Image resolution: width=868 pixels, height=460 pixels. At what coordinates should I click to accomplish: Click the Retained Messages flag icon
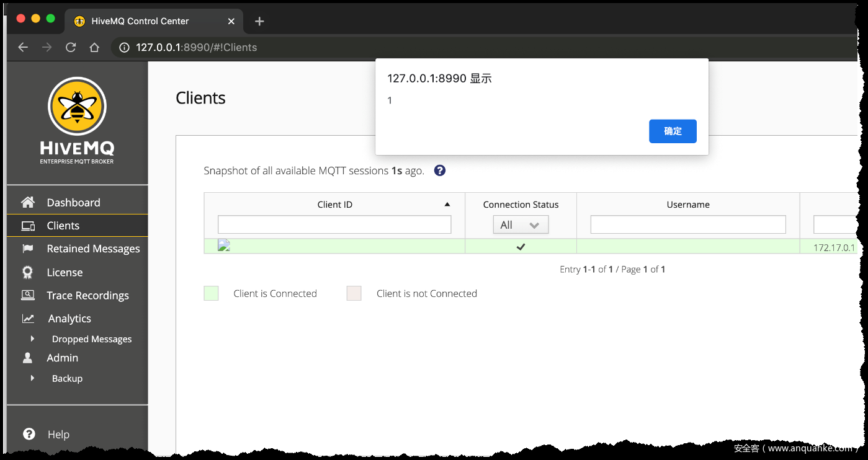point(27,249)
